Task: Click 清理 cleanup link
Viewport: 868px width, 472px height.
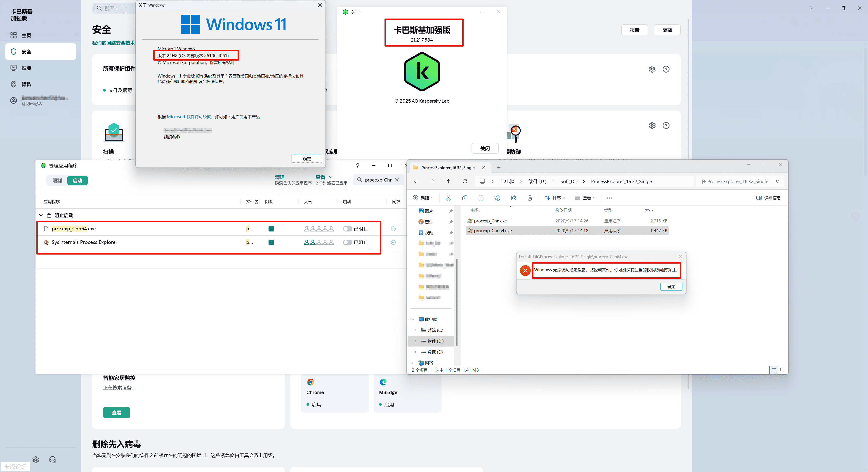Action: pyautogui.click(x=280, y=177)
